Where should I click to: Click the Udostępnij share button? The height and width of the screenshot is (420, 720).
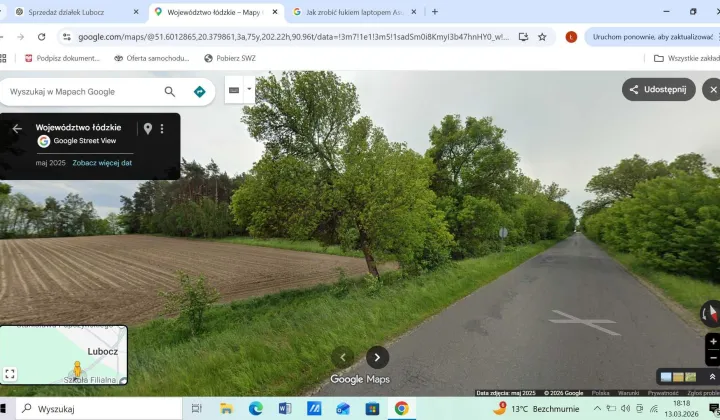tap(658, 90)
